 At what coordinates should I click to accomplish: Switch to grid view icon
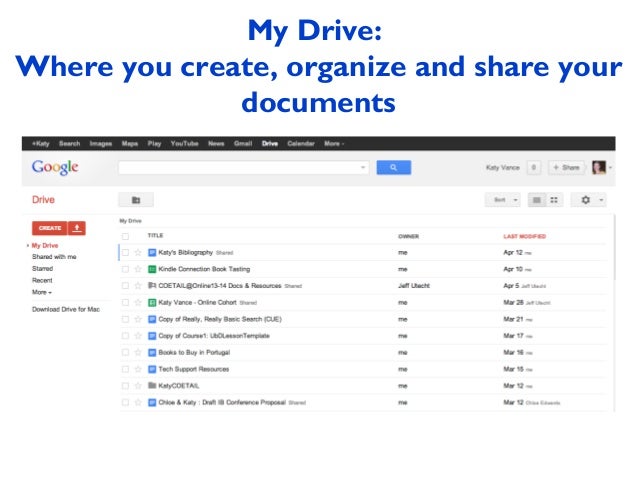pyautogui.click(x=554, y=200)
